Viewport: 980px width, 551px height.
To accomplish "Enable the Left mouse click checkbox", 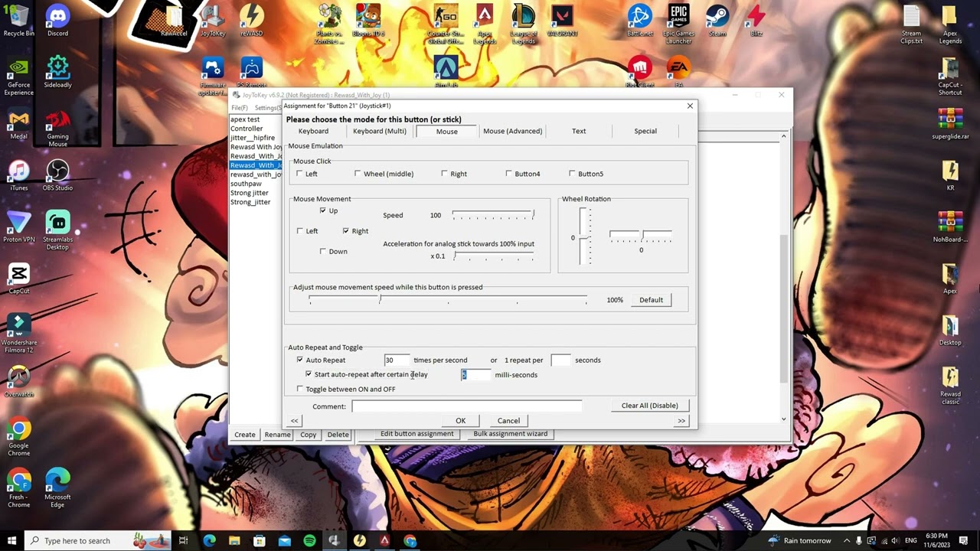I will click(x=300, y=174).
